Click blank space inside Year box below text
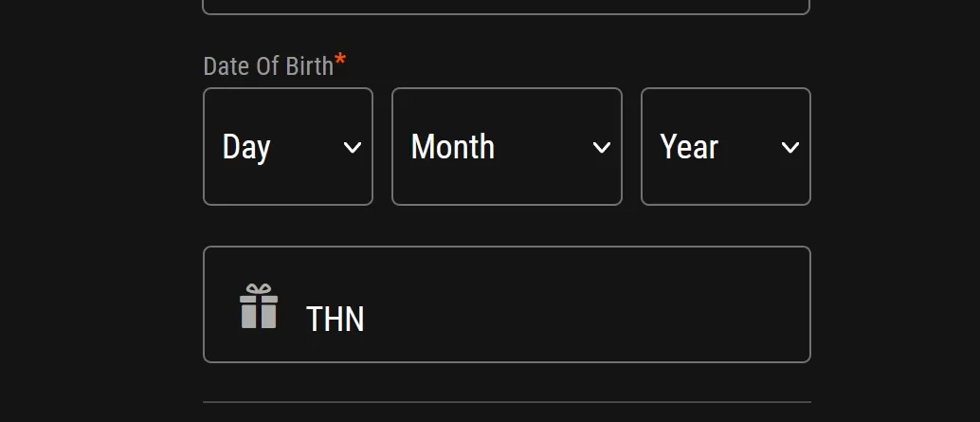The height and width of the screenshot is (422, 980). 726,186
